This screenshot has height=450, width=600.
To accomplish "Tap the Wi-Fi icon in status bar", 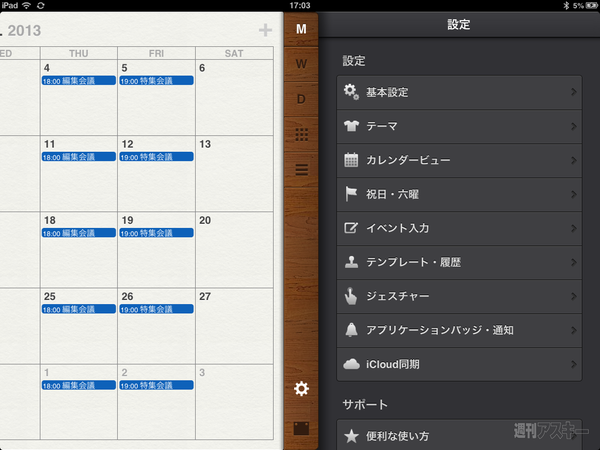I will 26,5.
